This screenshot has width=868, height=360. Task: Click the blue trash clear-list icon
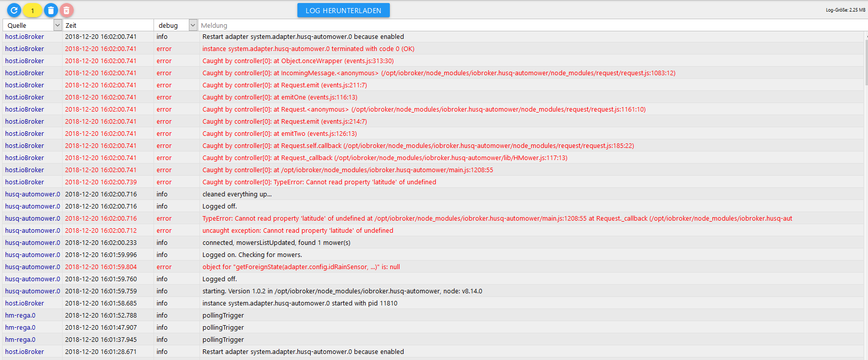50,10
